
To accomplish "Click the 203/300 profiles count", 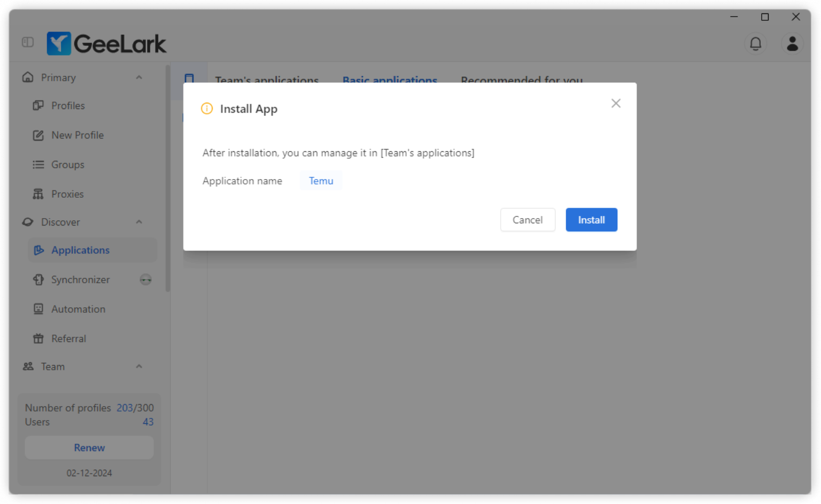I will click(x=135, y=408).
